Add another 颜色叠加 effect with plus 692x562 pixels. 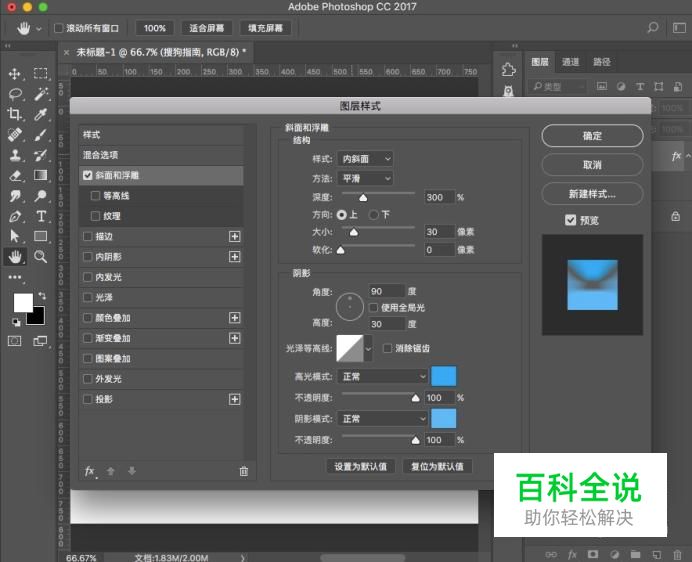(x=235, y=318)
